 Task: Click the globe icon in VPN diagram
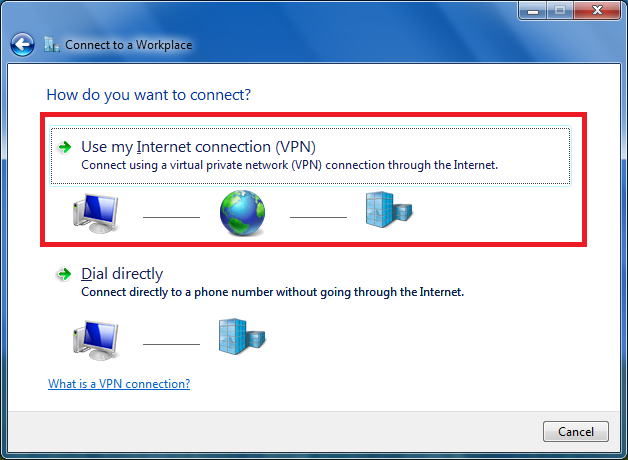point(242,213)
